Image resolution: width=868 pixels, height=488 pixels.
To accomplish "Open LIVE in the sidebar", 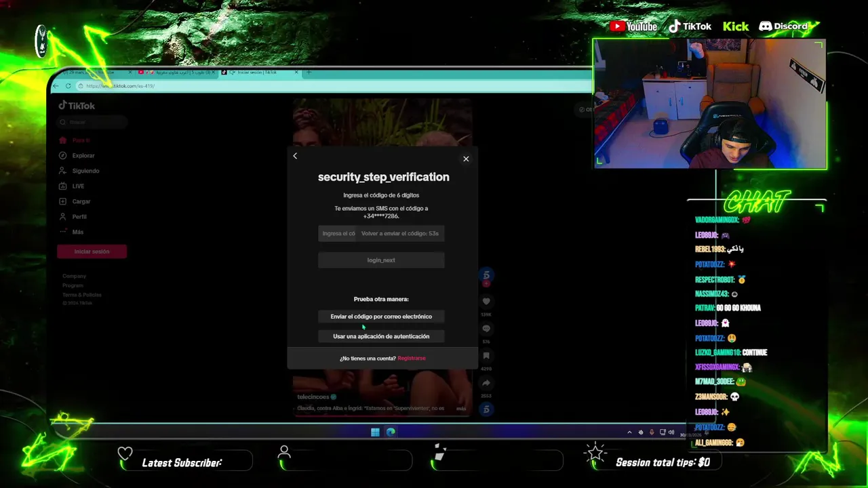I will 72,186.
